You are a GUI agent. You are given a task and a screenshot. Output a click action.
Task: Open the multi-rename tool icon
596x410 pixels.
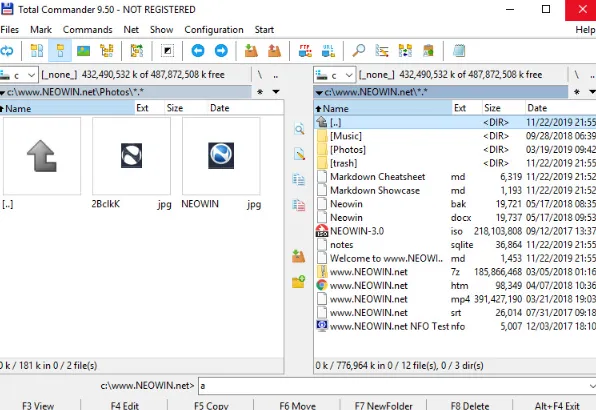[382, 51]
